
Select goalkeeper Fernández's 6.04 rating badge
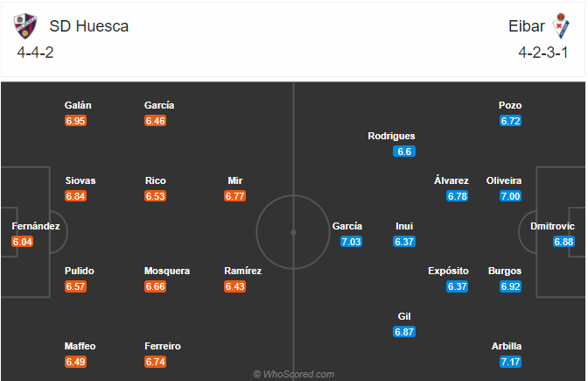coord(23,242)
